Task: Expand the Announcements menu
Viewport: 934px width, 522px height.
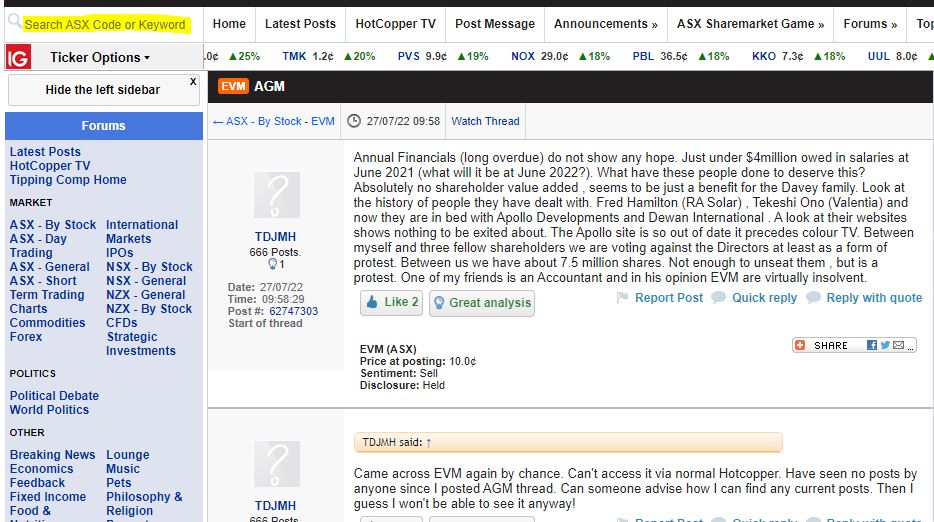Action: [x=605, y=24]
